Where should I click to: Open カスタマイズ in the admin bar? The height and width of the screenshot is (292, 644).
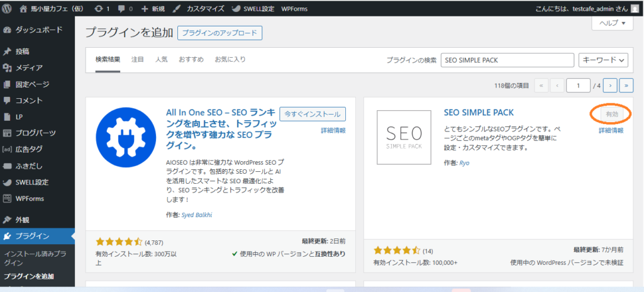[199, 8]
